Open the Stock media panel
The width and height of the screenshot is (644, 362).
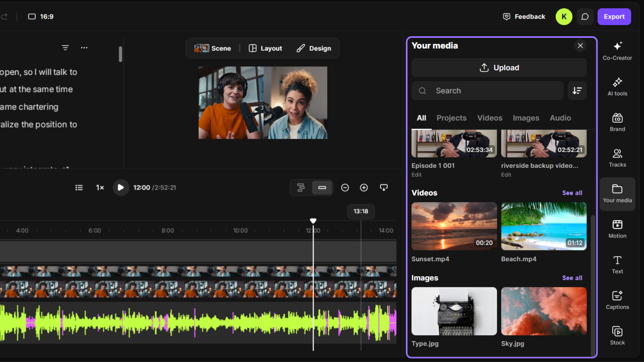(617, 336)
